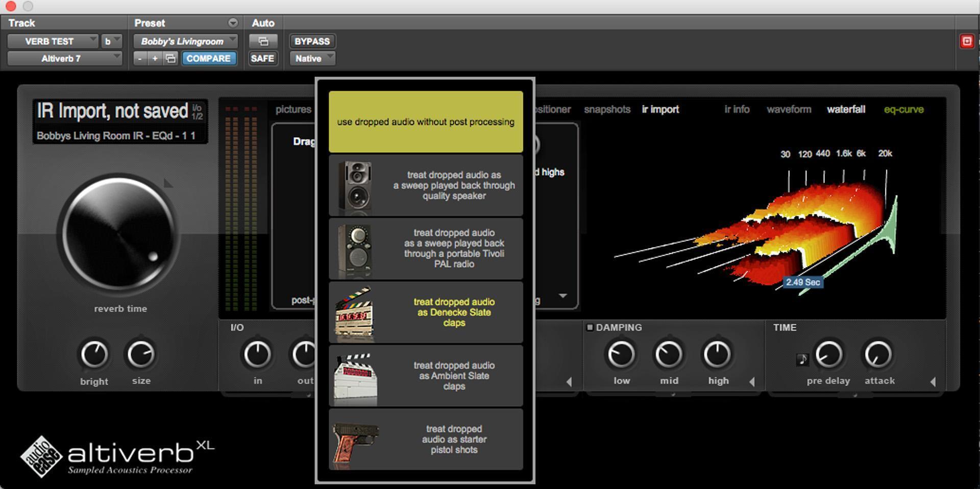
Task: Choose use dropped audio without post processing
Action: pos(425,121)
